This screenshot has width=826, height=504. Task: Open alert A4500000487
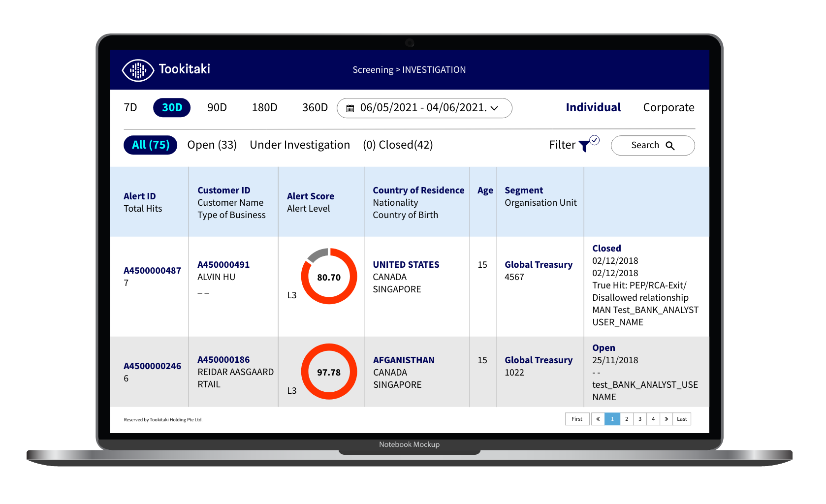tap(152, 271)
